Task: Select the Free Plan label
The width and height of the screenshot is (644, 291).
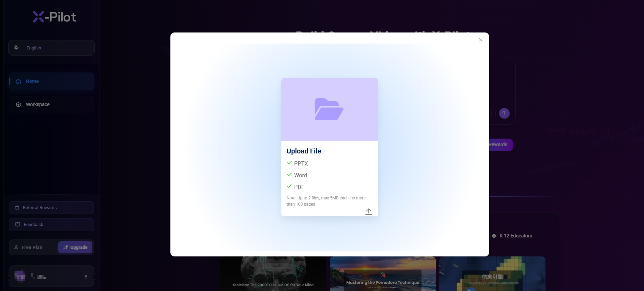Action: pyautogui.click(x=32, y=247)
